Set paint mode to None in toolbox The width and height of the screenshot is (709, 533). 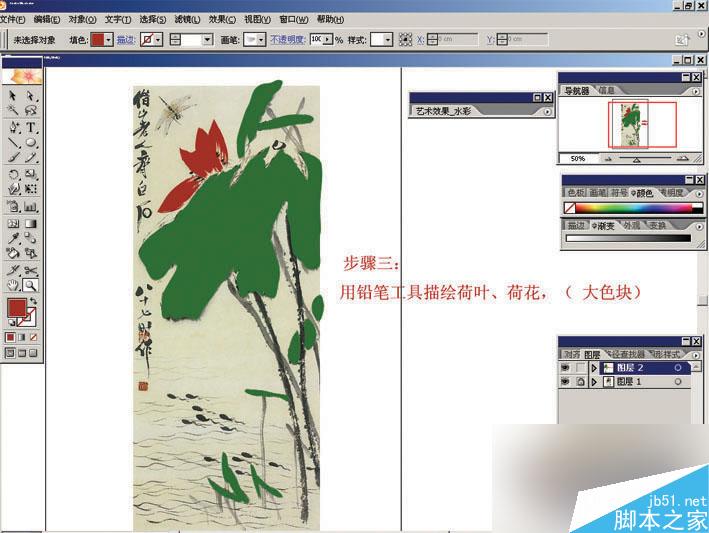[x=33, y=337]
